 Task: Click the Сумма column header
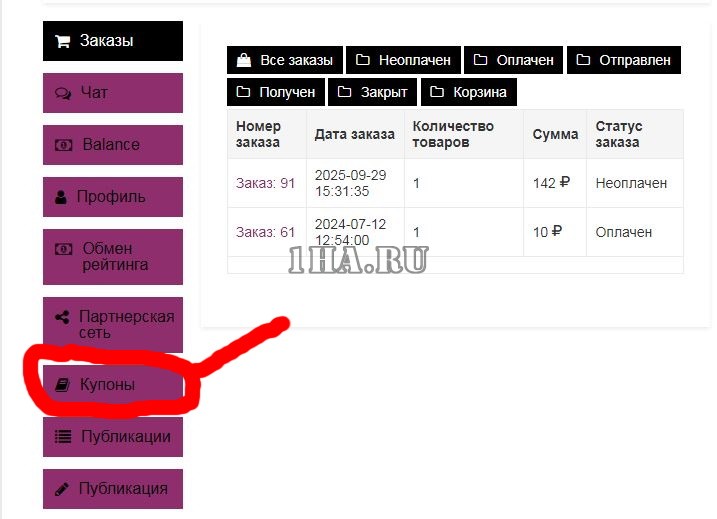click(555, 134)
